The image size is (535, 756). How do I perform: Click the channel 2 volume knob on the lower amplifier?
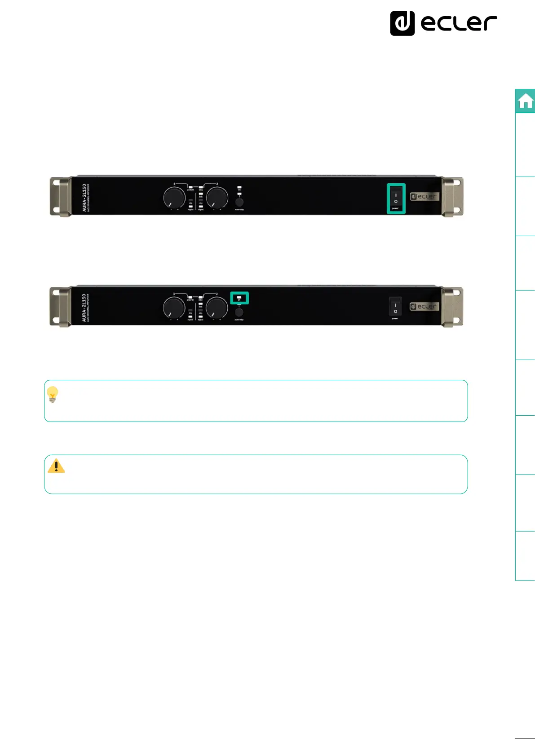217,308
